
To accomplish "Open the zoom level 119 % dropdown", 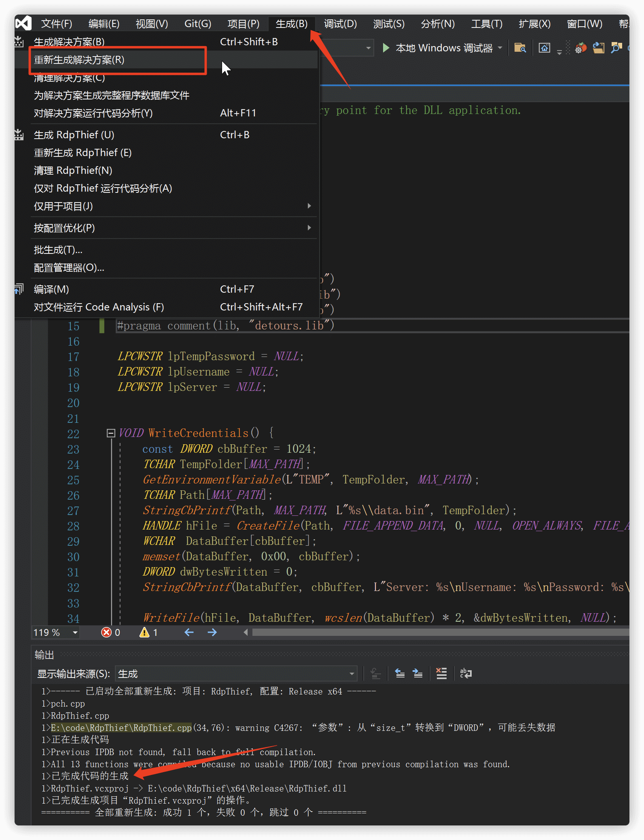I will point(75,632).
